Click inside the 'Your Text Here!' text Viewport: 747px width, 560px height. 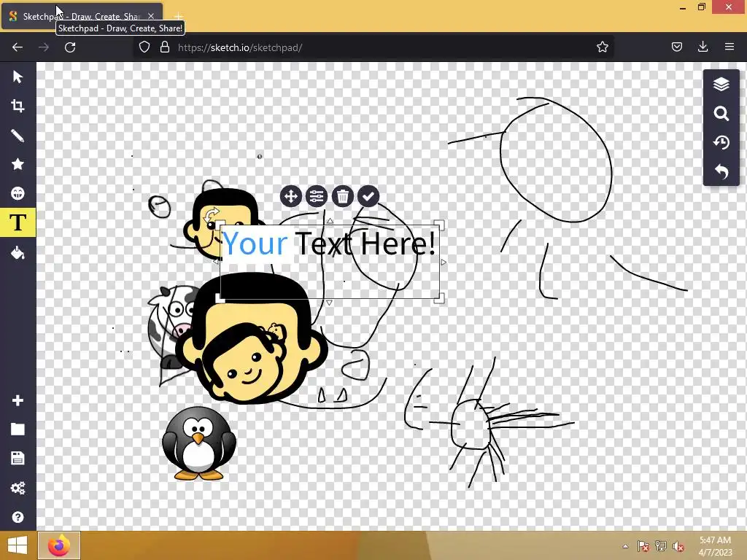pos(329,244)
